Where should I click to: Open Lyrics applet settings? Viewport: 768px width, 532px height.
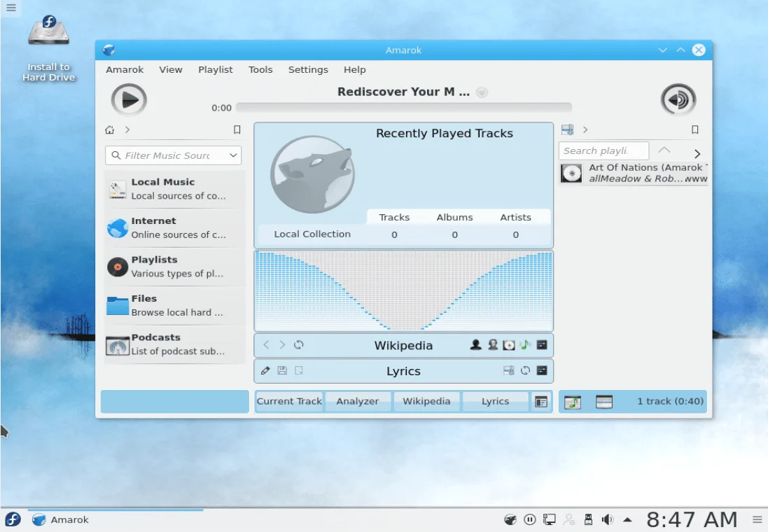point(542,371)
